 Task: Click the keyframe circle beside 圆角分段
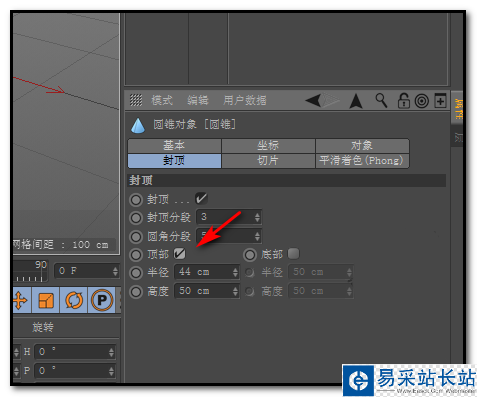[136, 237]
